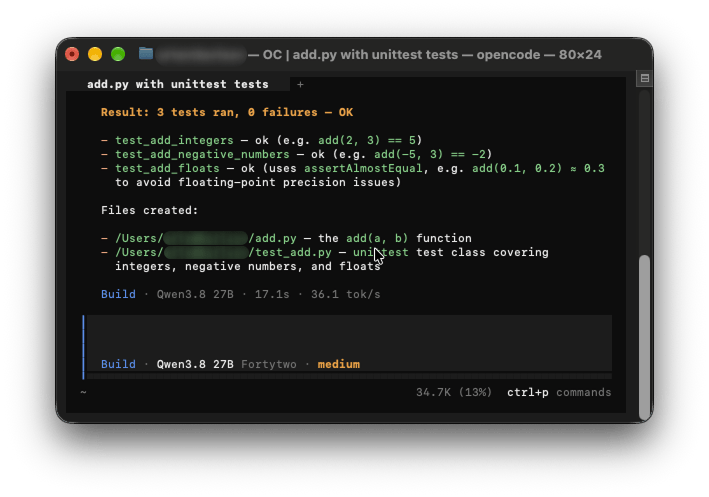The width and height of the screenshot is (709, 497).
Task: Click the 'add(a, b)' code text
Action: (377, 238)
